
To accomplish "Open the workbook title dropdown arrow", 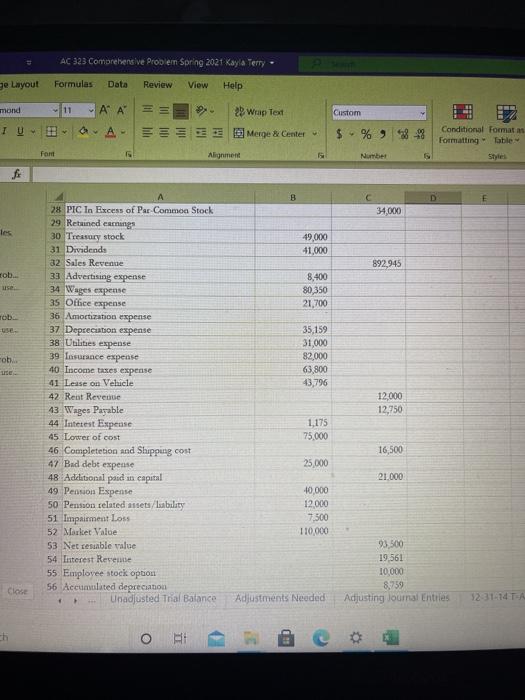I will [271, 62].
